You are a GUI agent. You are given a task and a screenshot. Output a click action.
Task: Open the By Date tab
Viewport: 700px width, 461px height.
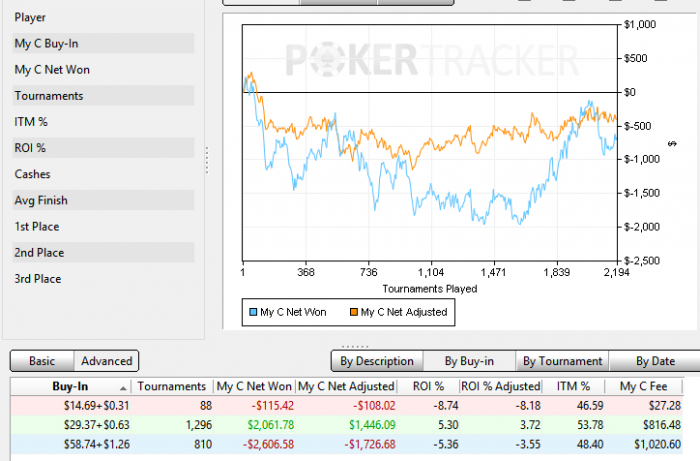pyautogui.click(x=655, y=361)
